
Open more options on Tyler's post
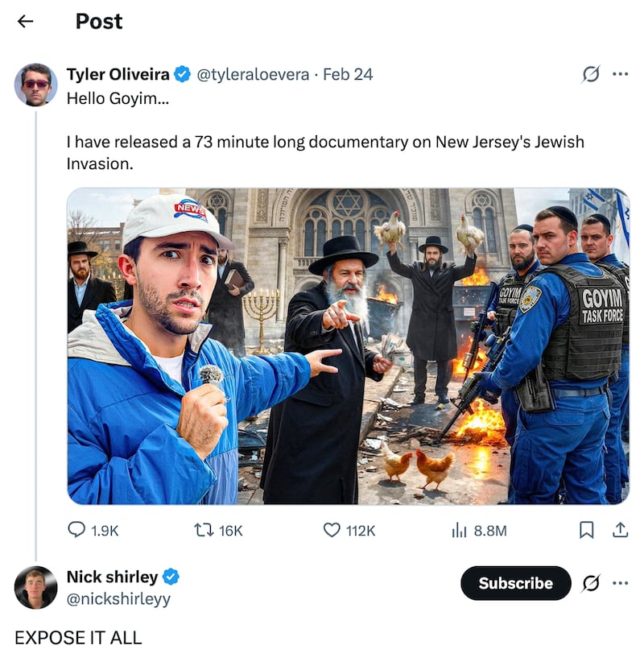click(621, 73)
